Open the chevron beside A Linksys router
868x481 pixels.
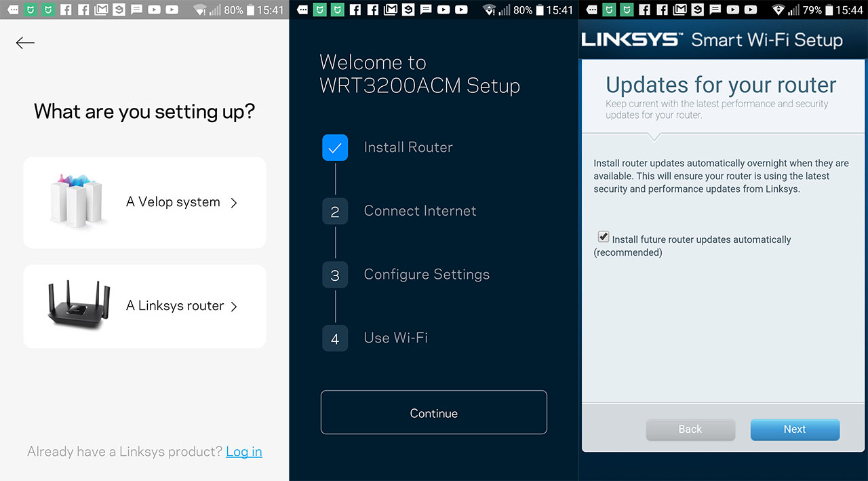[x=234, y=307]
